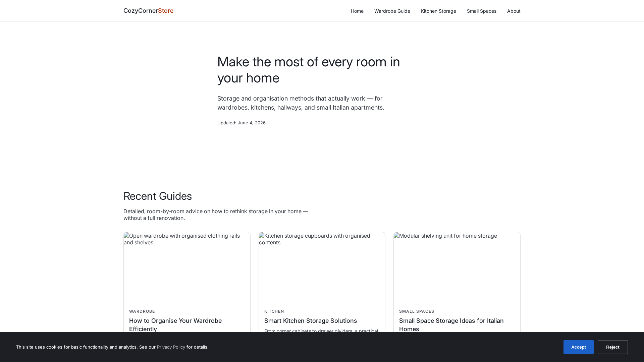The image size is (644, 362).
Task: Click the 'Recent Guides' heading
Action: click(158, 196)
